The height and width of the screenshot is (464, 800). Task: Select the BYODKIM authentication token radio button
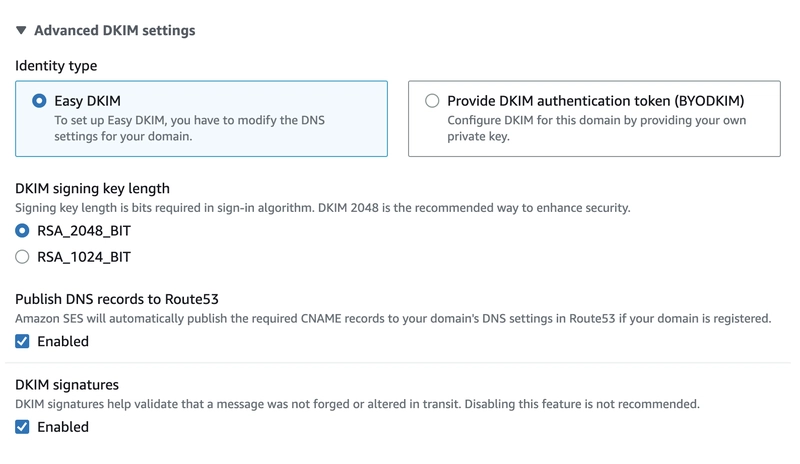pos(432,101)
